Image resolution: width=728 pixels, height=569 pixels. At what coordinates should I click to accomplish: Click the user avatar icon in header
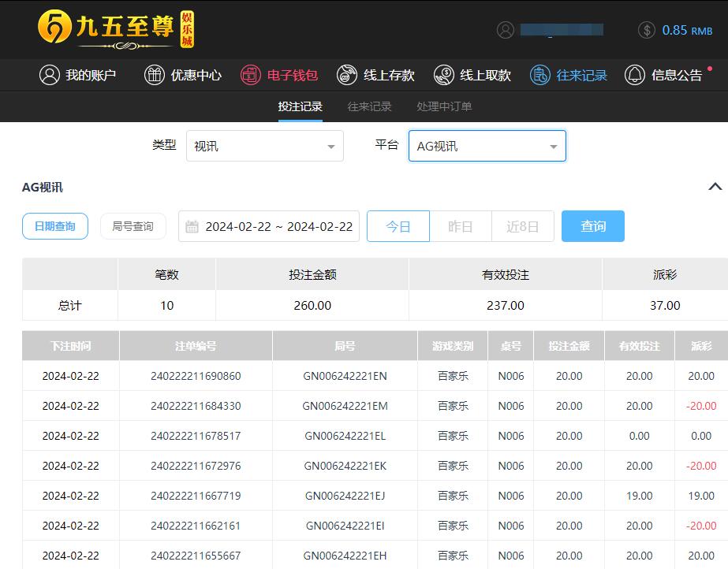(x=506, y=30)
